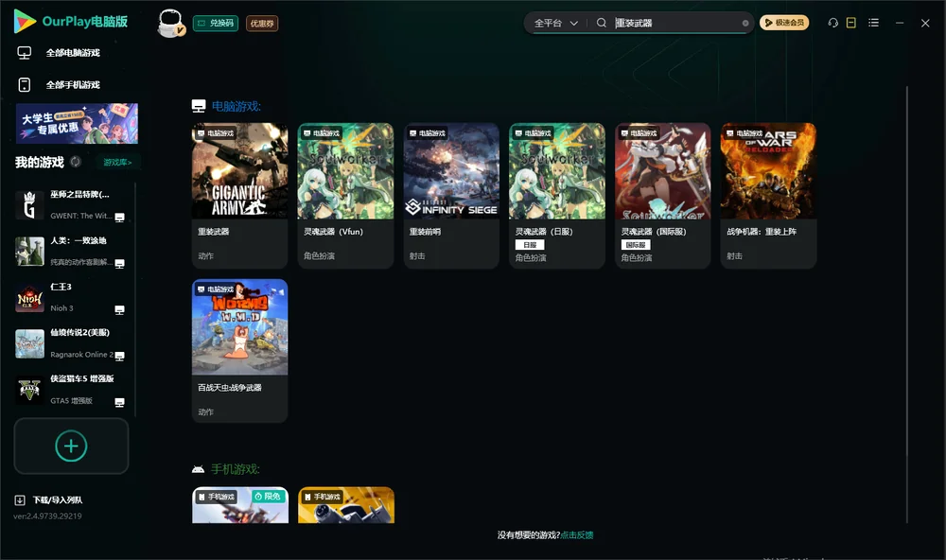Open the 灵魂武器 (国际服) game card
This screenshot has width=946, height=560.
pos(663,196)
